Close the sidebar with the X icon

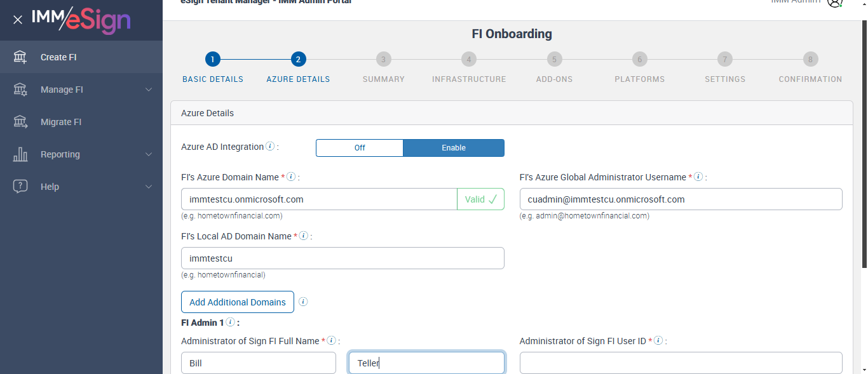click(18, 20)
